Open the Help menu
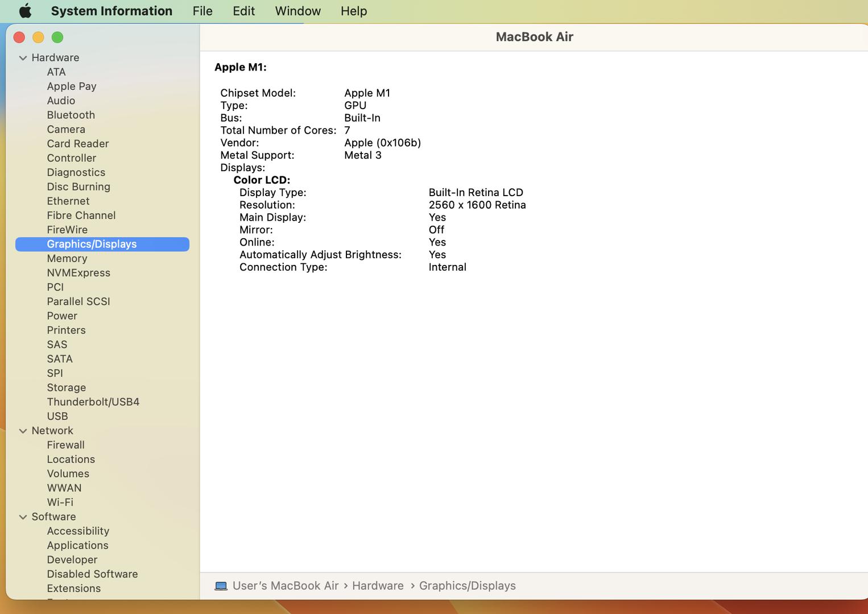The width and height of the screenshot is (868, 614). click(x=354, y=11)
